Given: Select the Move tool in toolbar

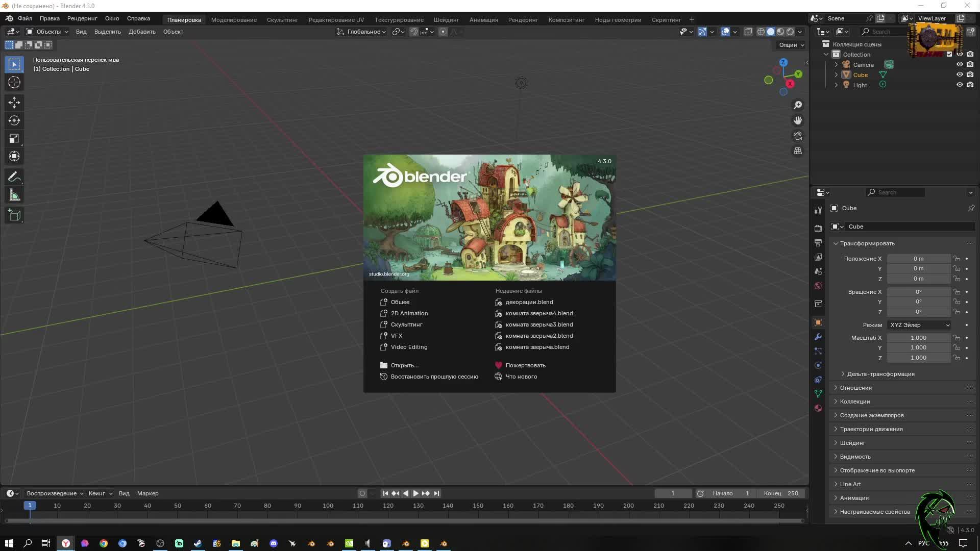Looking at the screenshot, I should pyautogui.click(x=14, y=103).
